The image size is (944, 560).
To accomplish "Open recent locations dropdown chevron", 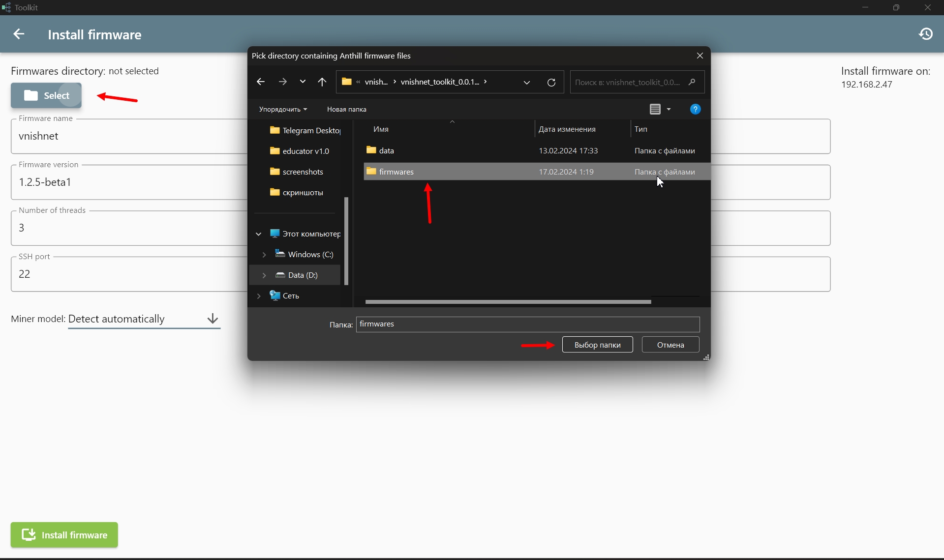I will pos(303,82).
